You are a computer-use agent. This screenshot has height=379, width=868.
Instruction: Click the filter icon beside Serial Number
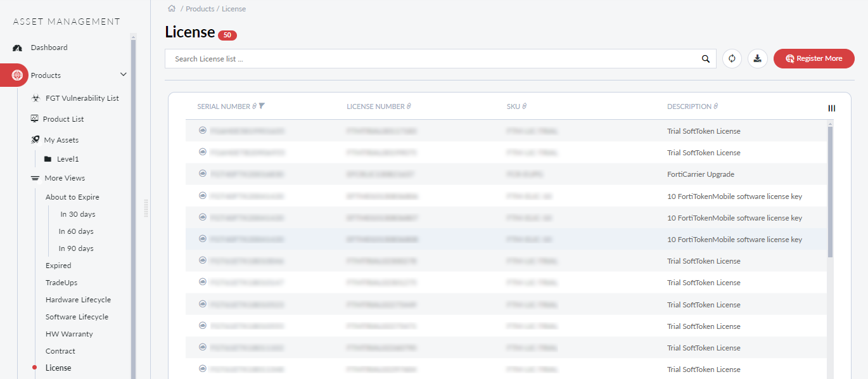pyautogui.click(x=262, y=106)
